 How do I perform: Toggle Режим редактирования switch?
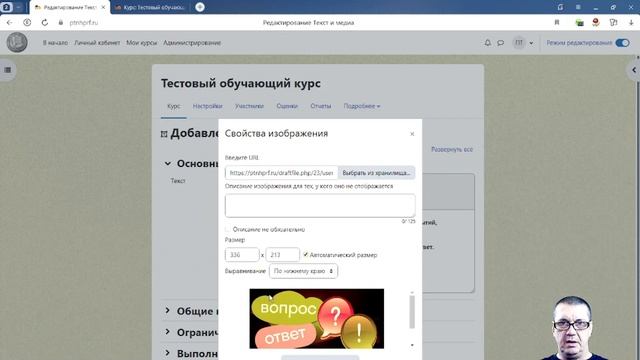(x=622, y=43)
